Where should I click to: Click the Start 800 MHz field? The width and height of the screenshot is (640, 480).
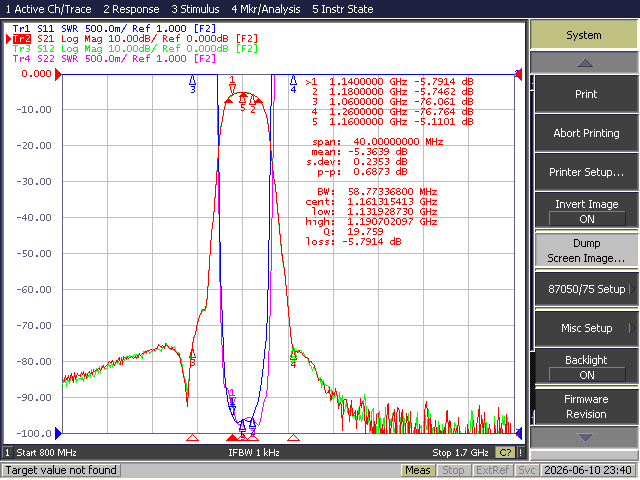47,453
